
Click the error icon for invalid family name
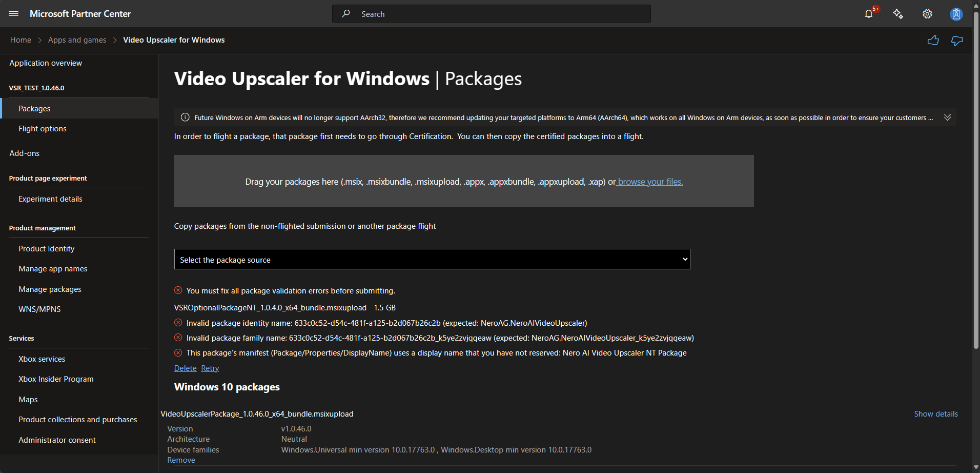pyautogui.click(x=178, y=338)
